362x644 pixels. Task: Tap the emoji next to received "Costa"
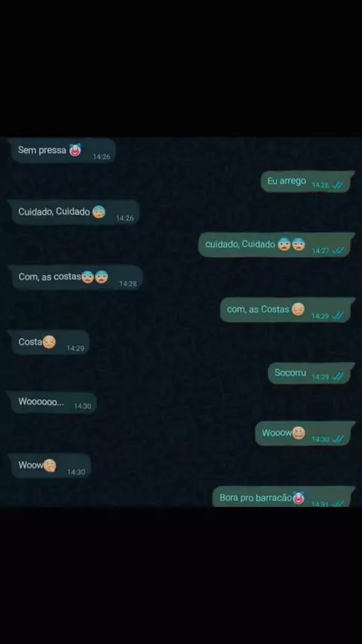click(x=49, y=342)
